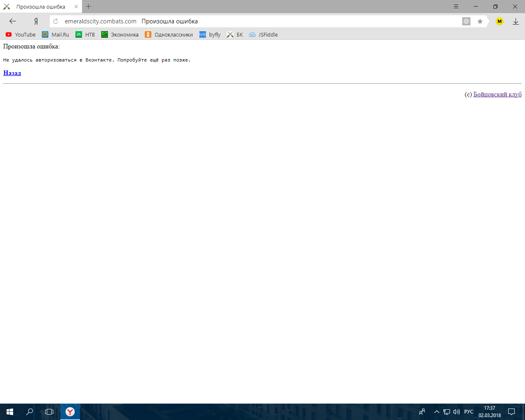Image resolution: width=525 pixels, height=420 pixels.
Task: Click the globe icon in the address bar
Action: pos(466,21)
